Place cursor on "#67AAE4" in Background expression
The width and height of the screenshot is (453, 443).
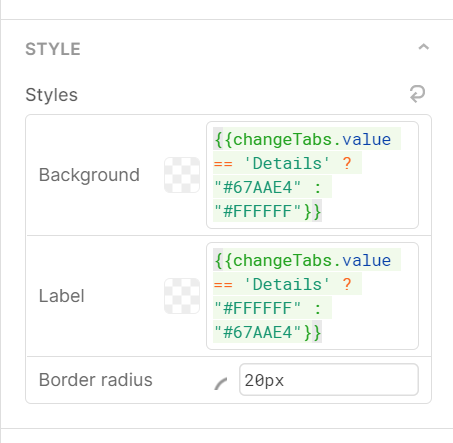(x=257, y=187)
